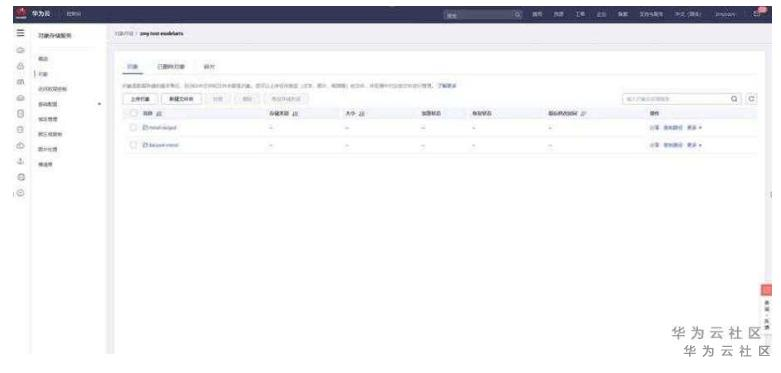Switch to the 已删除对象 tab
781x373 pixels.
click(171, 66)
